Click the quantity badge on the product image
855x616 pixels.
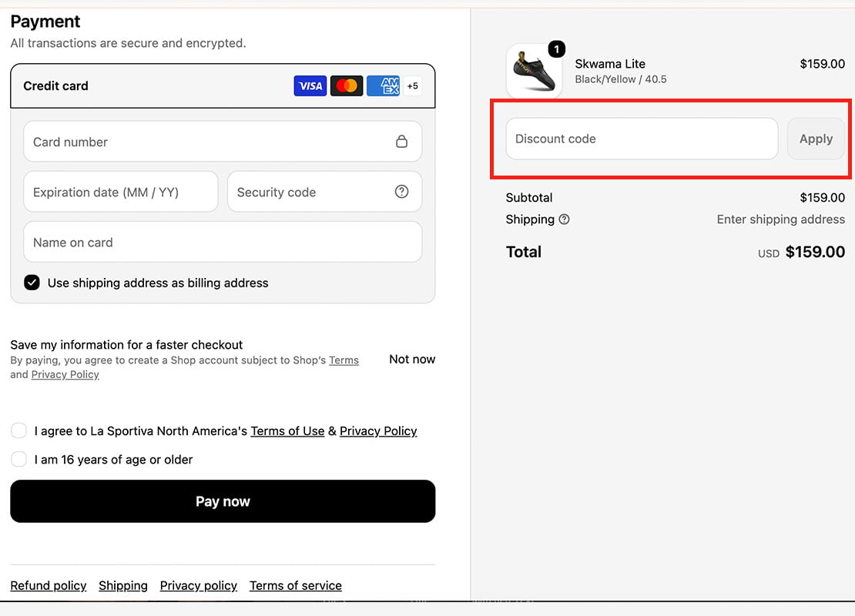click(x=556, y=49)
